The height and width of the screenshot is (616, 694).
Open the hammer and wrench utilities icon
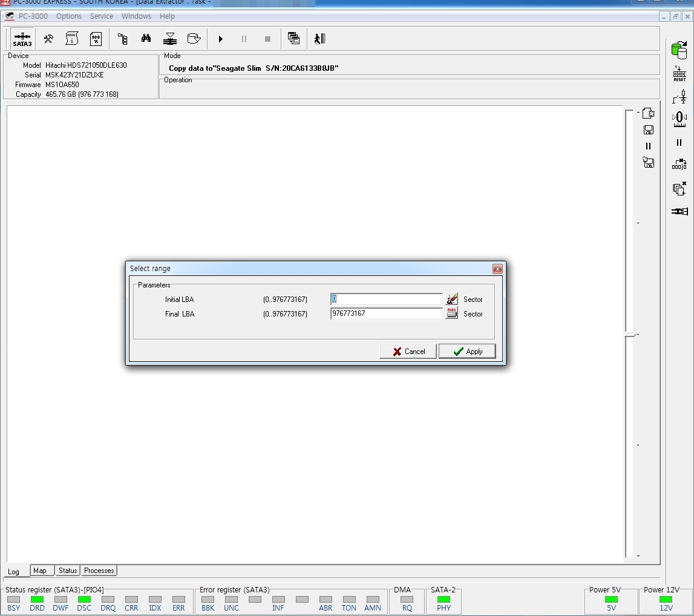(x=48, y=39)
